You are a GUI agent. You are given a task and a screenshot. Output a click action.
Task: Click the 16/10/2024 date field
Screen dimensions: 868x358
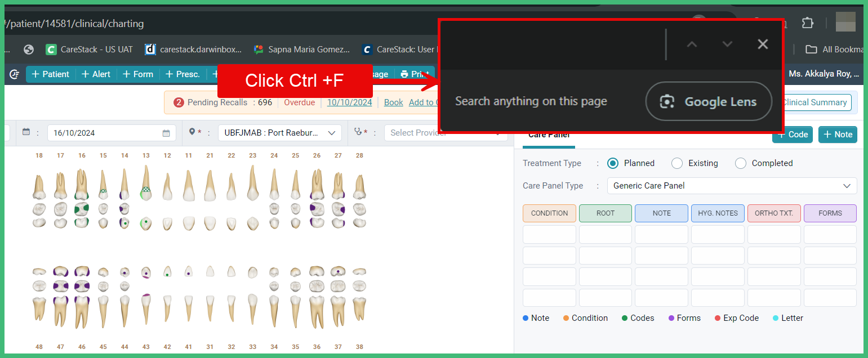tap(112, 133)
